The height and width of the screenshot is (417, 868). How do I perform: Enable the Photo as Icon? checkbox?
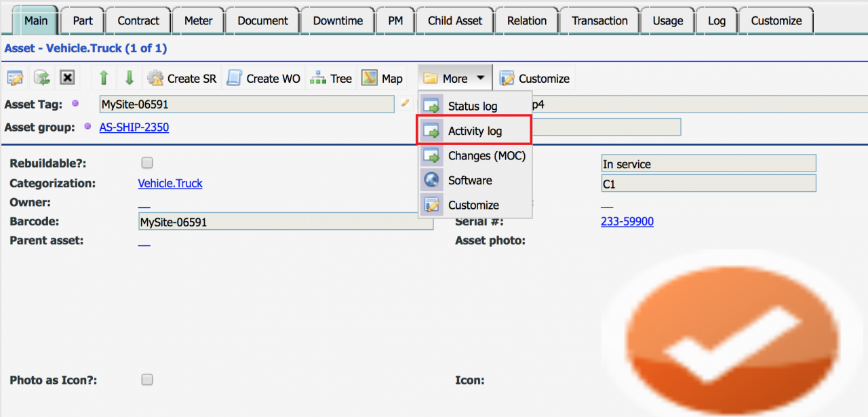point(147,380)
